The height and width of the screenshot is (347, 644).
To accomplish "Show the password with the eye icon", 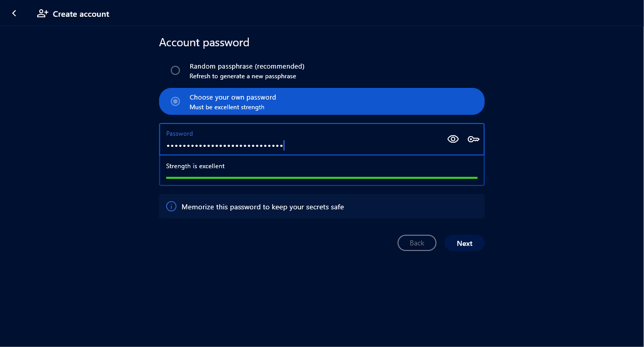I will click(x=453, y=139).
